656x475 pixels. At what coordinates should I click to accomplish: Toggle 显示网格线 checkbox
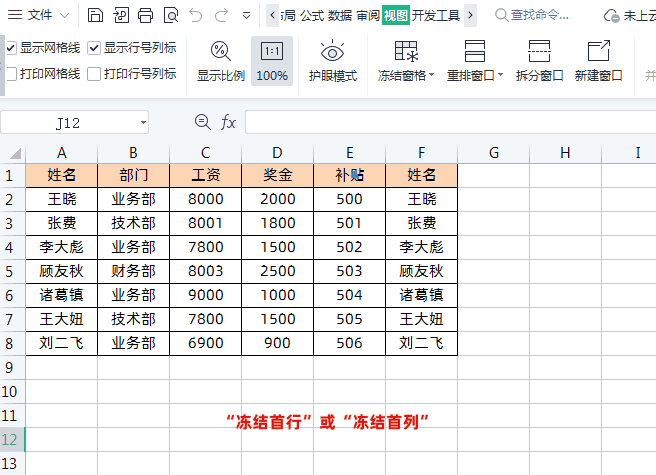(x=11, y=48)
